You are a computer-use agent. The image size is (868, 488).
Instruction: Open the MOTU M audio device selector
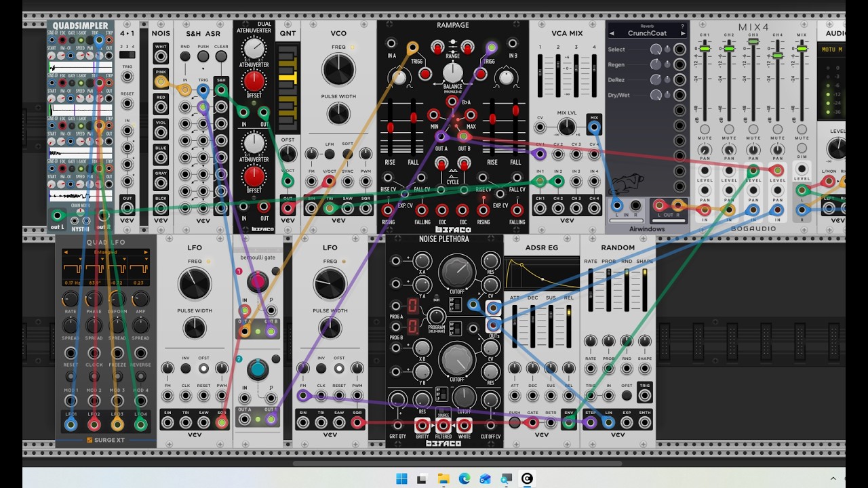[x=831, y=49]
